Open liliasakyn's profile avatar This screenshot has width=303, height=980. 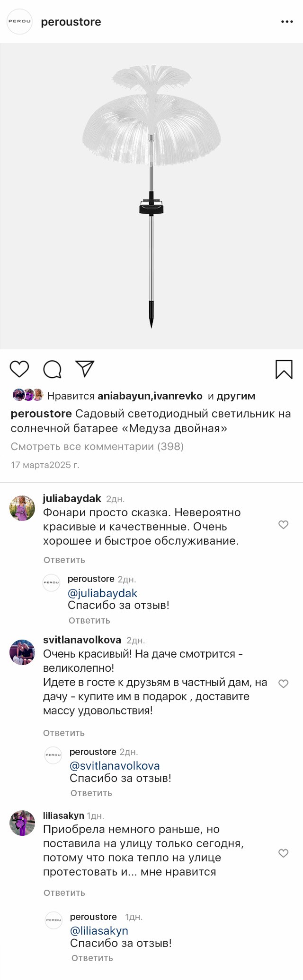click(22, 823)
